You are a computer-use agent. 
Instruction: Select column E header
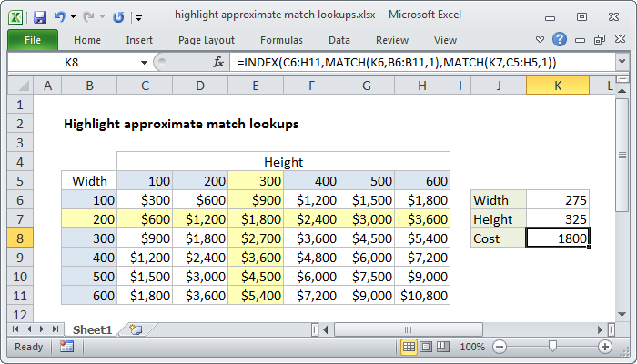[x=256, y=86]
